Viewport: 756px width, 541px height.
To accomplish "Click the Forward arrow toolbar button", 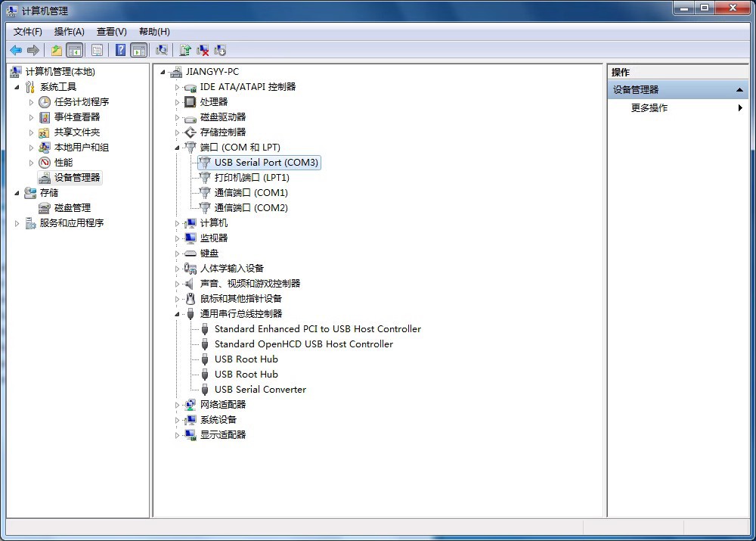I will point(33,50).
